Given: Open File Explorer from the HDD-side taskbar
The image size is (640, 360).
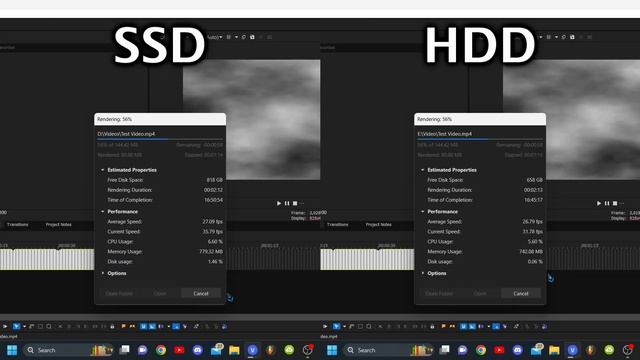Looking at the screenshot, I should click(554, 350).
